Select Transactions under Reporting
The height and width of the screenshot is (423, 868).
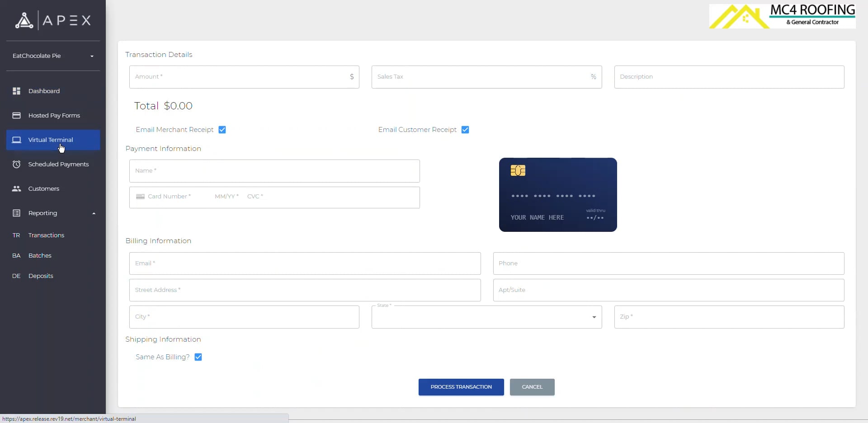(x=47, y=235)
